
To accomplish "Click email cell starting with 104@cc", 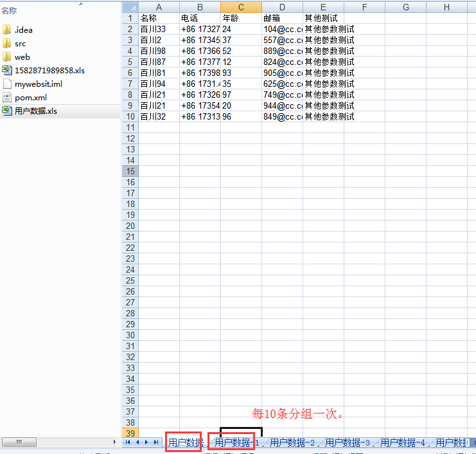I will [x=282, y=29].
